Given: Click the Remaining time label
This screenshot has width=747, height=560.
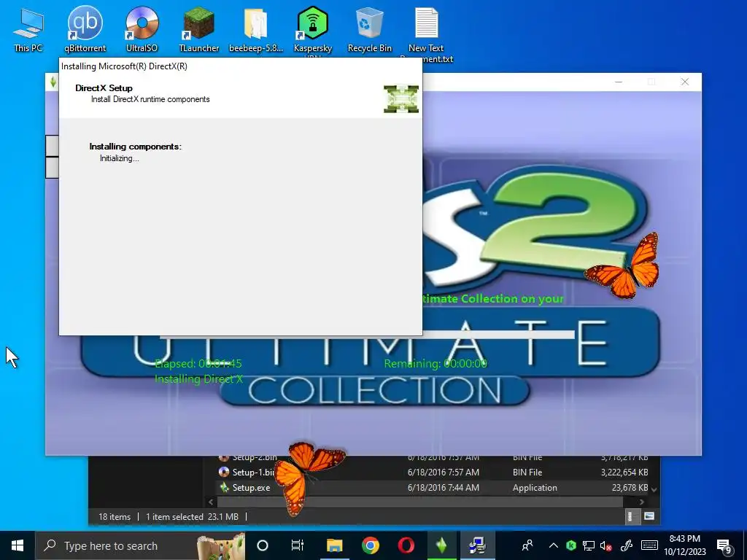Looking at the screenshot, I should (x=436, y=363).
